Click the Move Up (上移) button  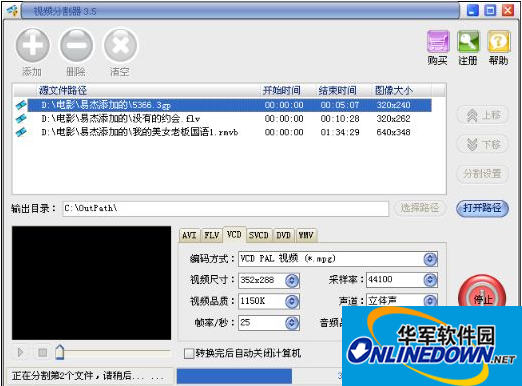(x=482, y=115)
